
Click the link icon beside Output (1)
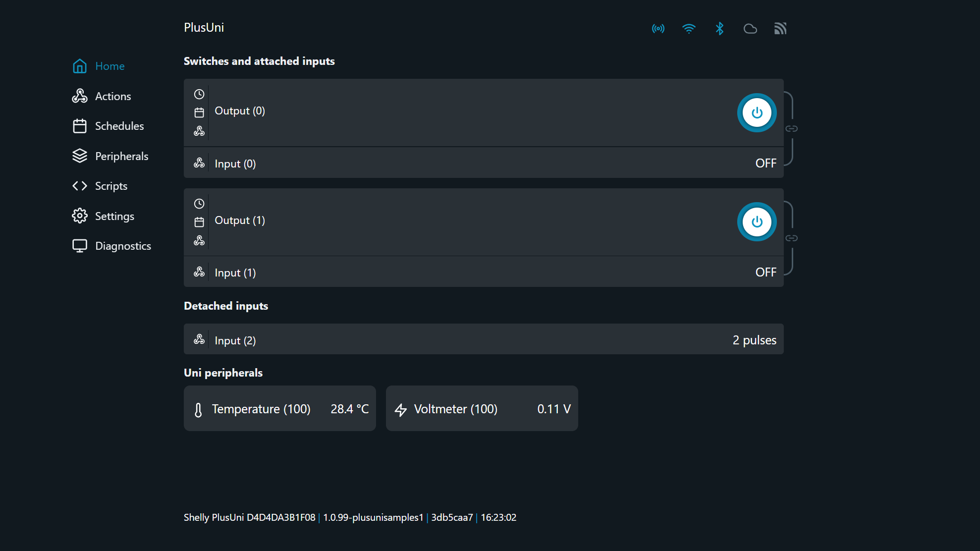pos(791,238)
